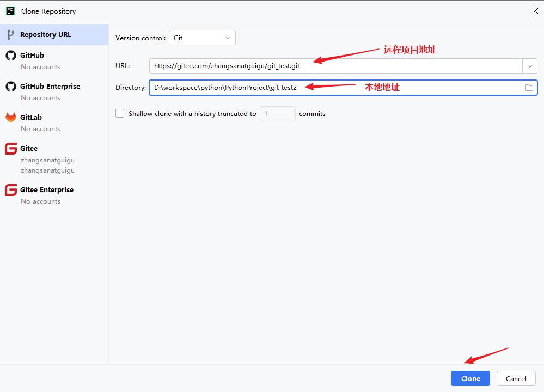This screenshot has height=392, width=544.
Task: Click the GitHub octocat icon
Action: (x=11, y=56)
